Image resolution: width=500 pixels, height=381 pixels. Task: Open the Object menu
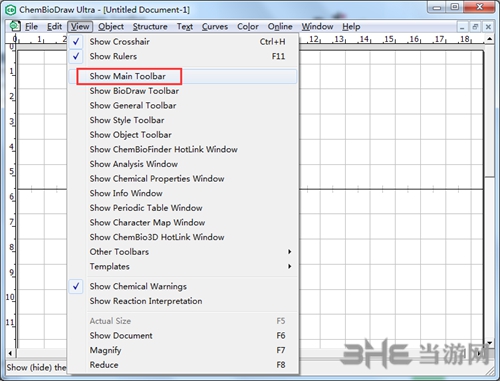pos(111,26)
